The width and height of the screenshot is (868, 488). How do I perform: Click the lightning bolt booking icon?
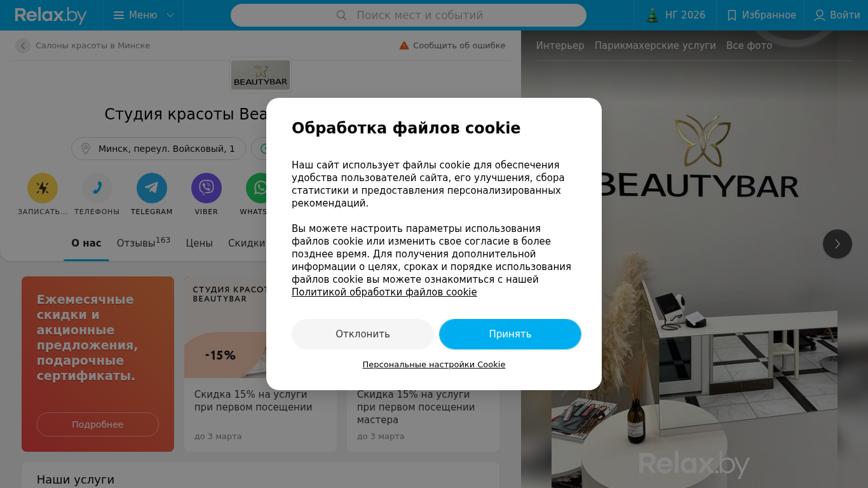(x=43, y=188)
